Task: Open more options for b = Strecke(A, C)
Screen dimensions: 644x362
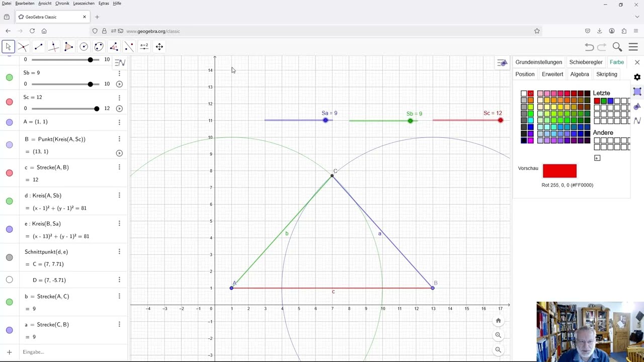Action: click(x=119, y=296)
